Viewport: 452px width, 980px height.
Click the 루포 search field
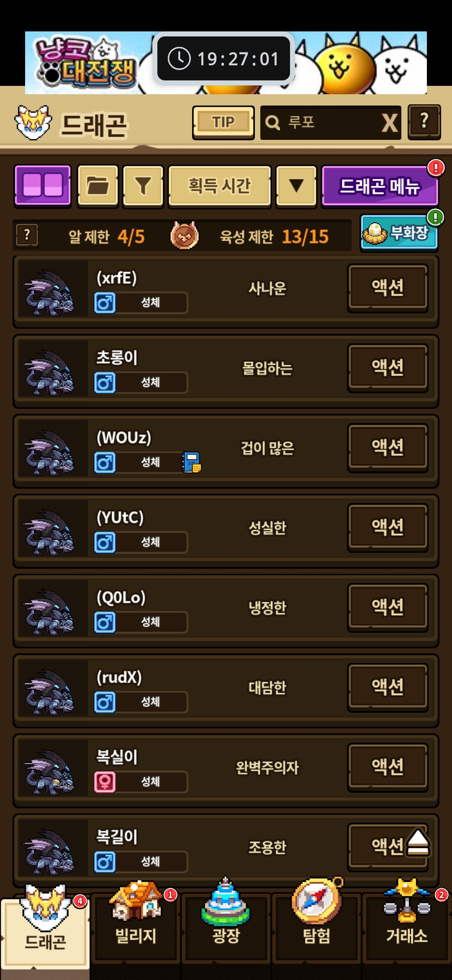tap(320, 123)
